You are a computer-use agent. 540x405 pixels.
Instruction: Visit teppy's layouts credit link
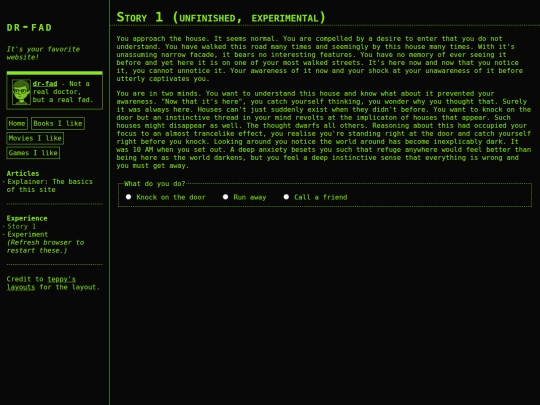(41, 283)
